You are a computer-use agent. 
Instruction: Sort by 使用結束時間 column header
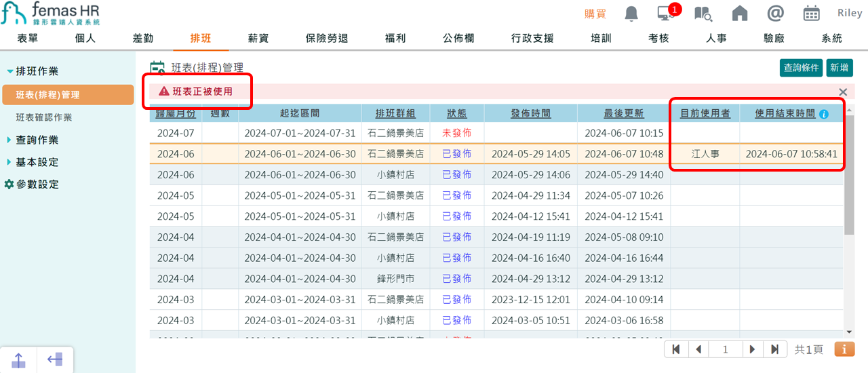785,114
